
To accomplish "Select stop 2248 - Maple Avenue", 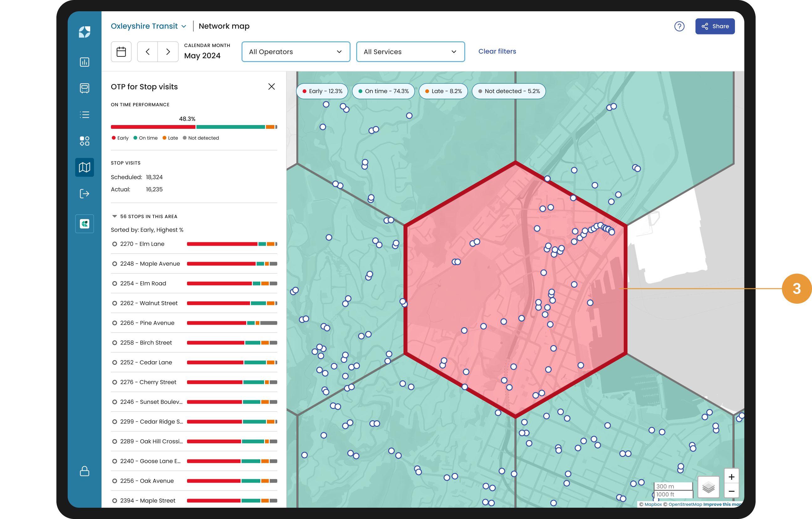I will click(x=194, y=264).
